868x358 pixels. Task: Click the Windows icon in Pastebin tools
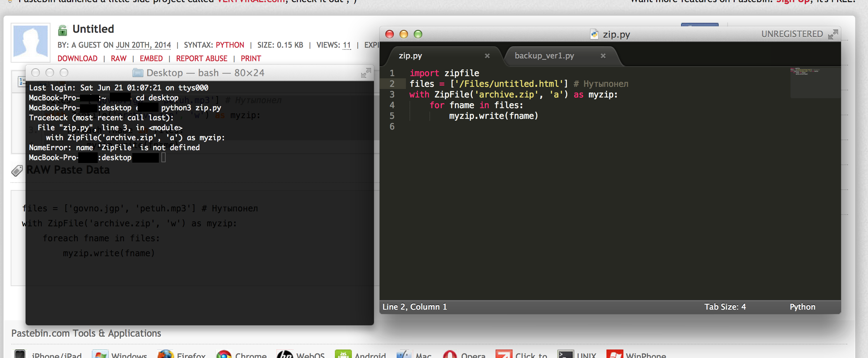tap(100, 354)
